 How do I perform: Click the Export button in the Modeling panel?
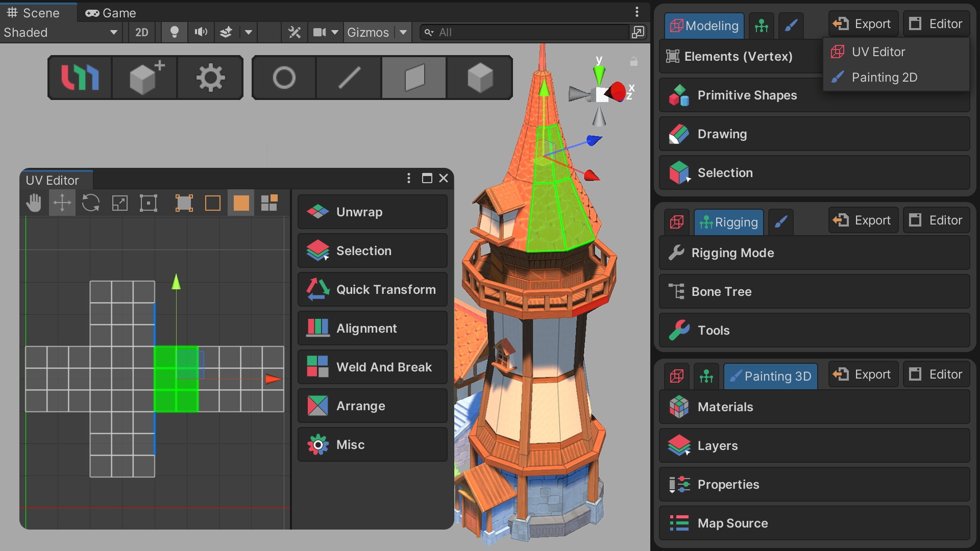click(863, 23)
